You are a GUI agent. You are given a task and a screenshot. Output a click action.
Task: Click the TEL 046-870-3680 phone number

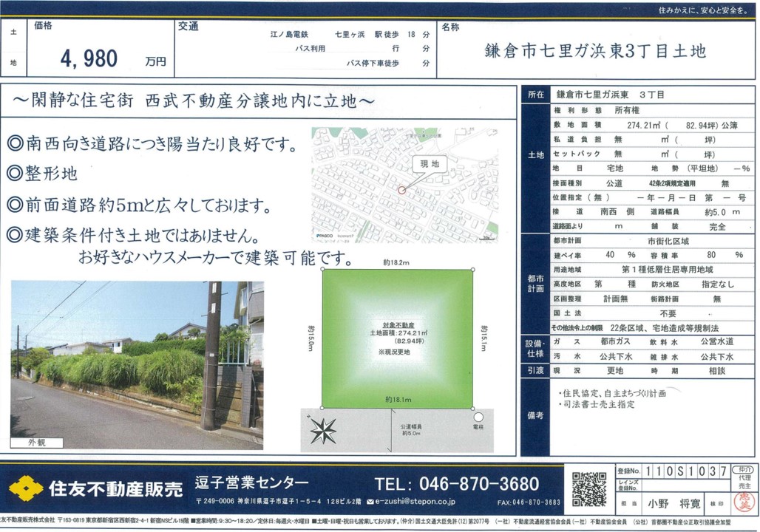coord(457,484)
